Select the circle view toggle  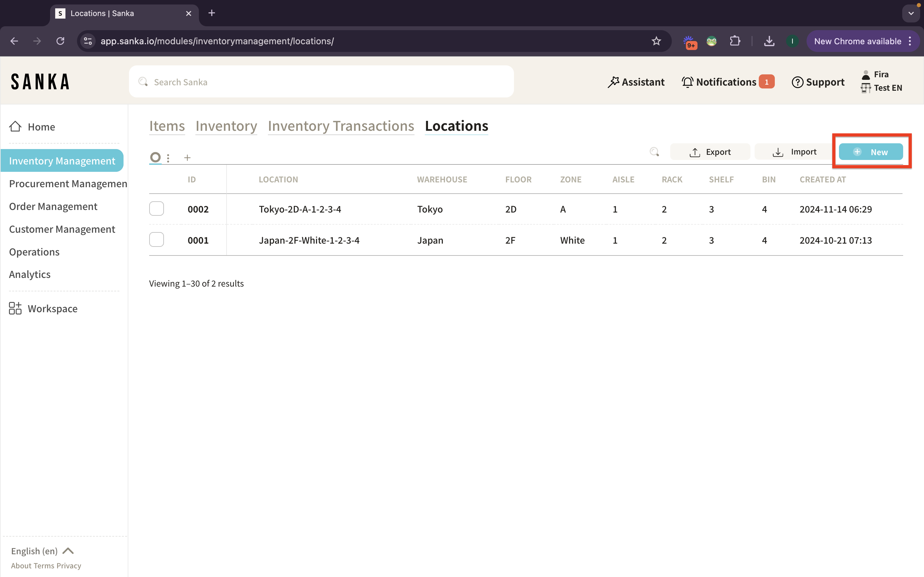coord(155,157)
